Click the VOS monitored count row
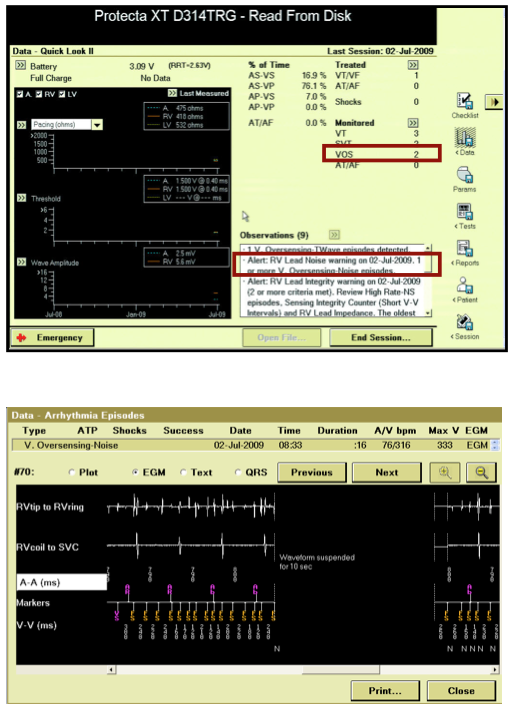512x711 pixels. (377, 155)
